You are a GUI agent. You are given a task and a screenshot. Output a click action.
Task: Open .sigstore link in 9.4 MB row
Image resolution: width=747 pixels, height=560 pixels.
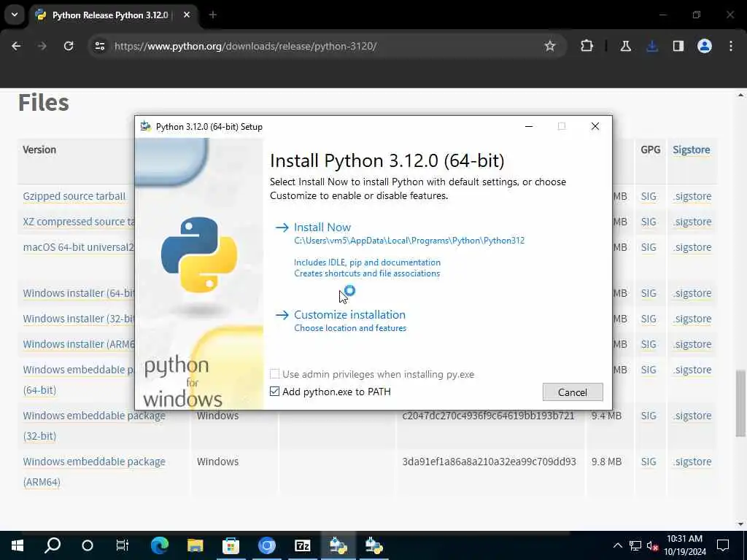[x=692, y=416]
